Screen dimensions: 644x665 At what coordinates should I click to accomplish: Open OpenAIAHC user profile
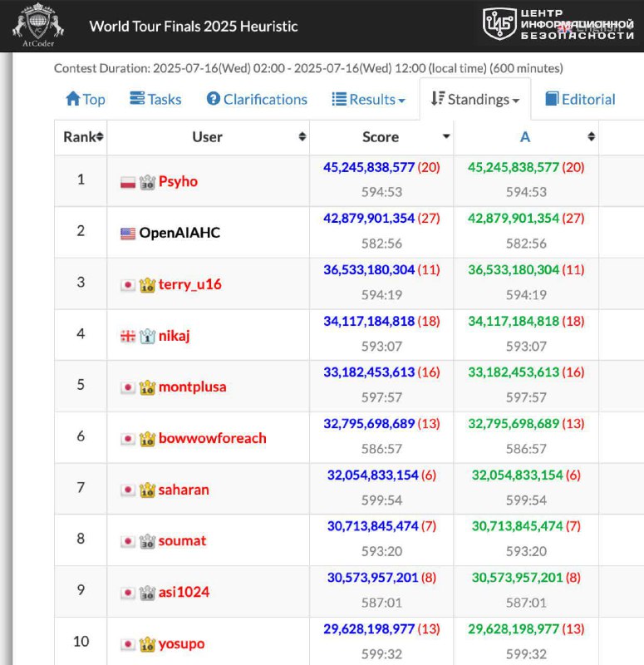pos(179,233)
